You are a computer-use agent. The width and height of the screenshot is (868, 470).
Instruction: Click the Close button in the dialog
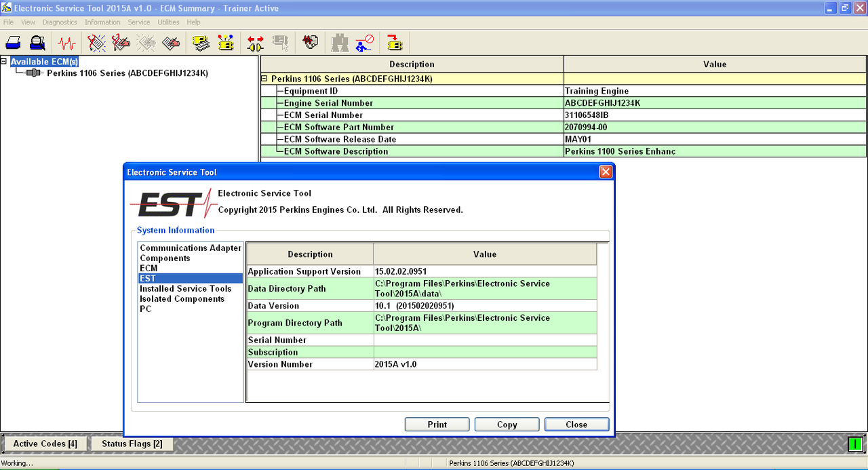(x=576, y=425)
